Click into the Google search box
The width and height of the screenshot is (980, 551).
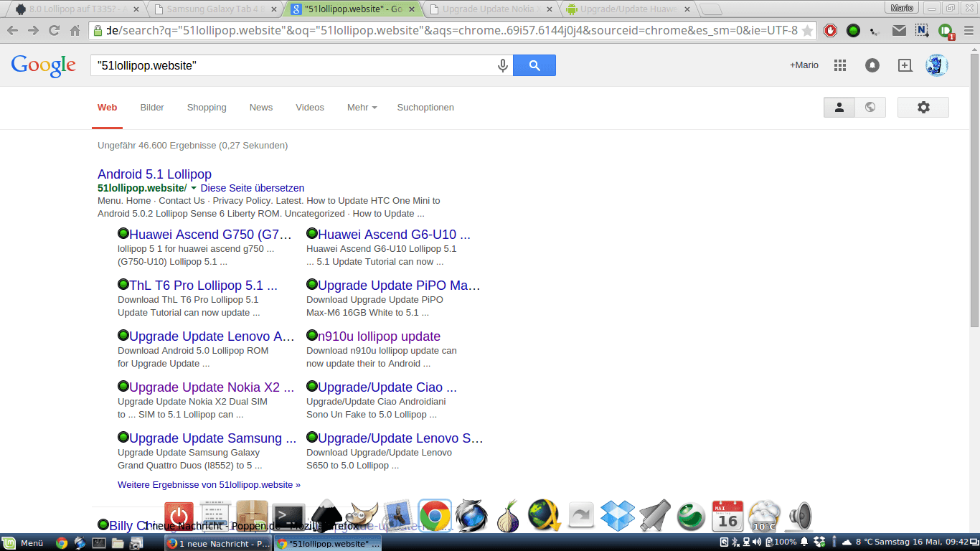[294, 65]
